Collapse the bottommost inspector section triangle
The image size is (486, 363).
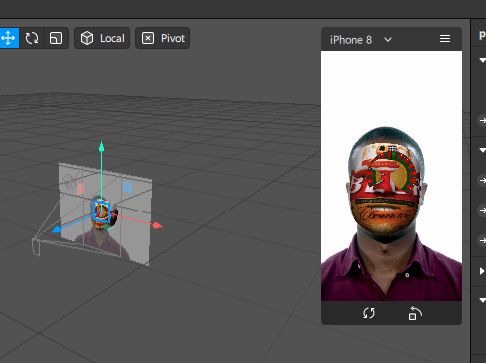[x=482, y=300]
